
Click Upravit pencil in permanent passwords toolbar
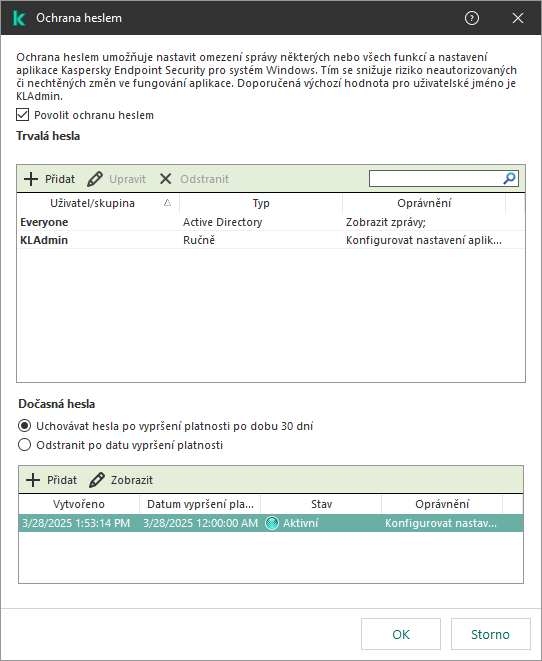(x=116, y=179)
